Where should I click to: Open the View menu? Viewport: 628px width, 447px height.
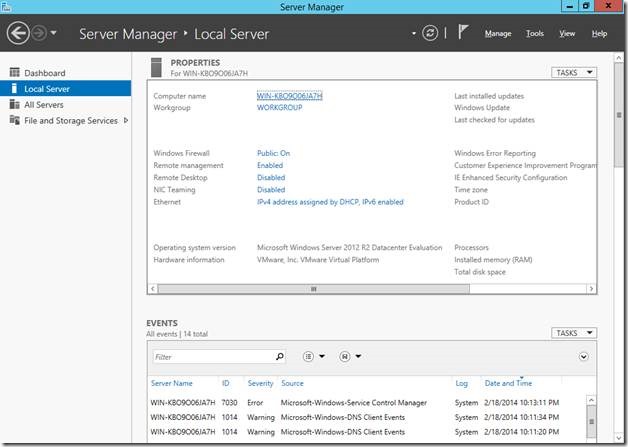[x=567, y=34]
